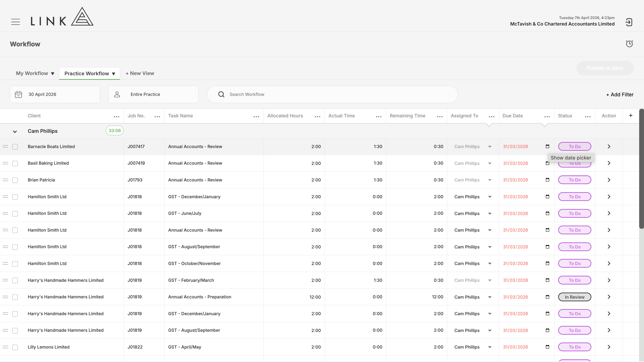Viewport: 644px width, 362px height.
Task: Click To Do status for Lilly Lemons Limited
Action: click(575, 347)
